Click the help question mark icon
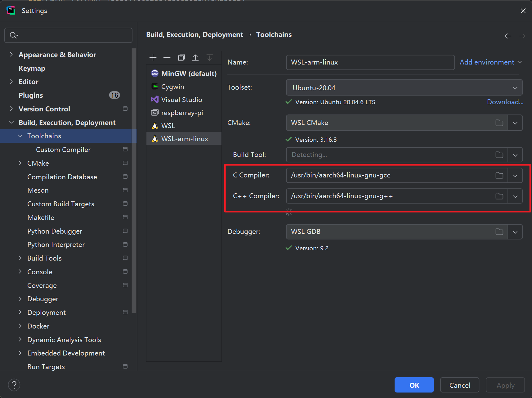This screenshot has height=398, width=532. pos(14,385)
